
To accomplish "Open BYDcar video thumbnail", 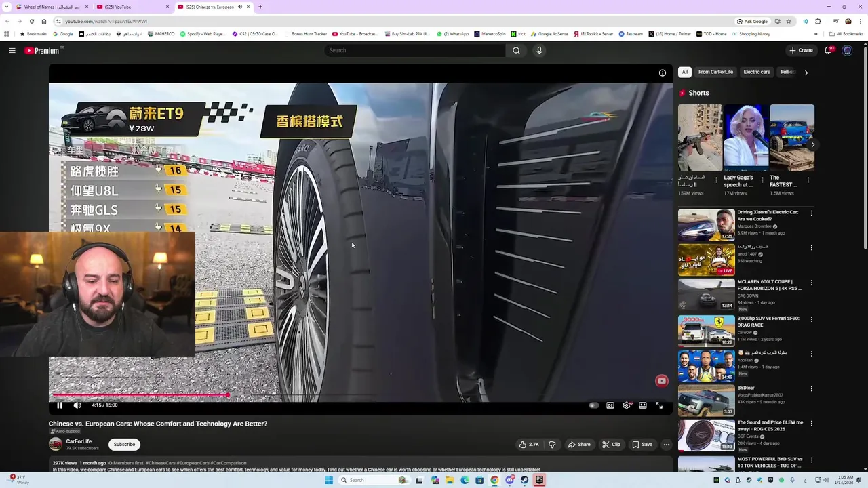I will click(707, 400).
